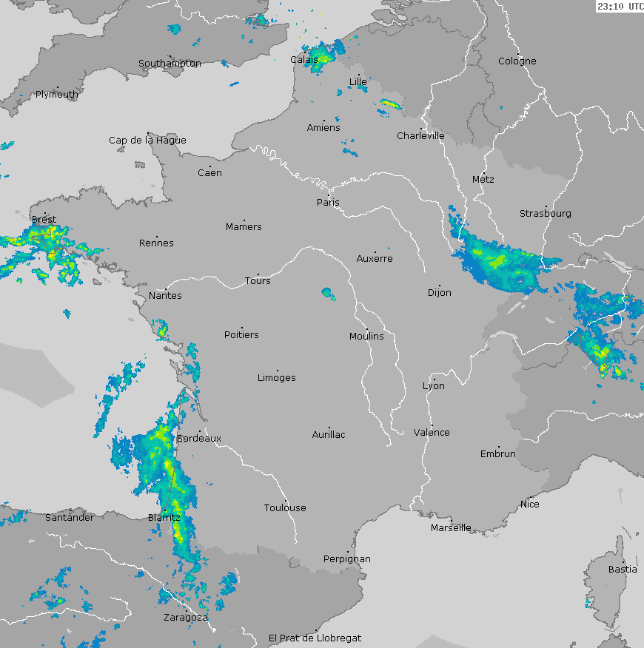Click the Bastia label on Corsica
644x648 pixels.
pos(623,570)
